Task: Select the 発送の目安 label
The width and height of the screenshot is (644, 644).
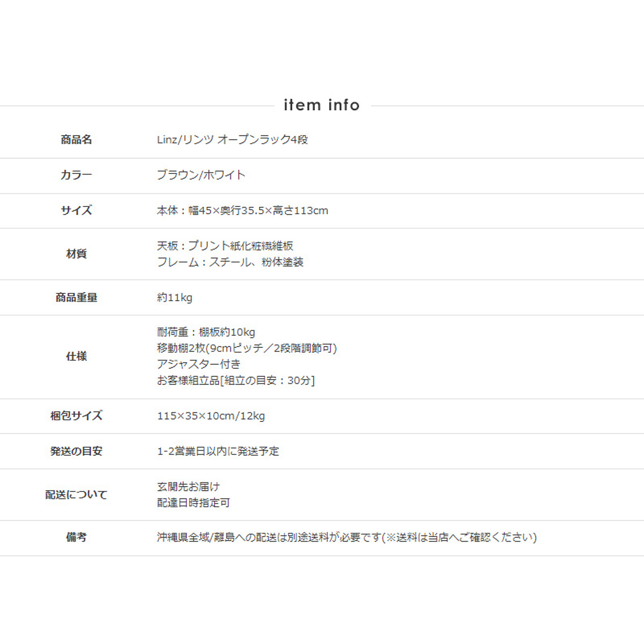Action: 76,451
